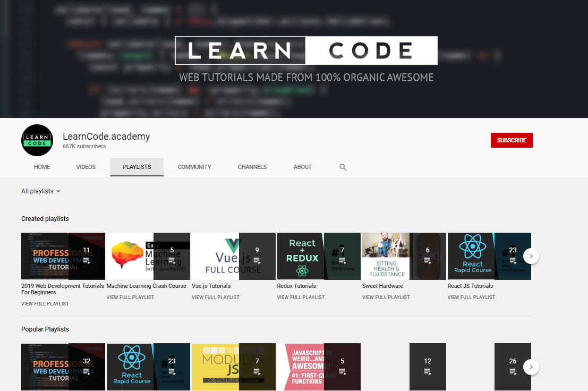View full playlist for Sweet Hardware
The height and width of the screenshot is (391, 588).
[386, 297]
